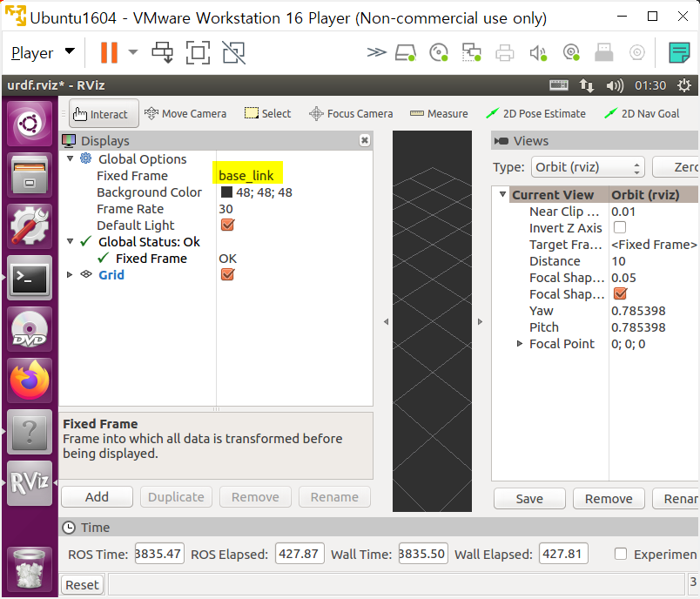Open Ubuntu dash search icon

pyautogui.click(x=30, y=124)
